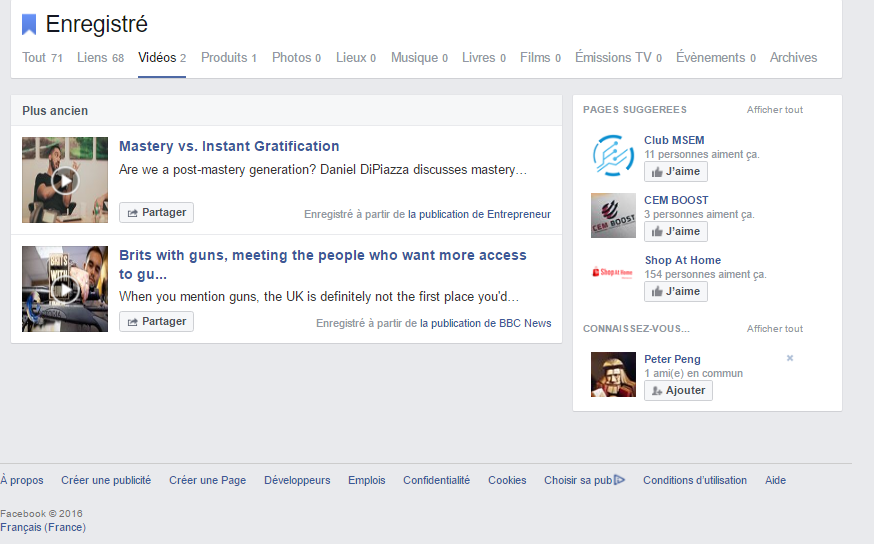Add Peter Peng as a friend
The height and width of the screenshot is (544, 874).
tap(678, 391)
